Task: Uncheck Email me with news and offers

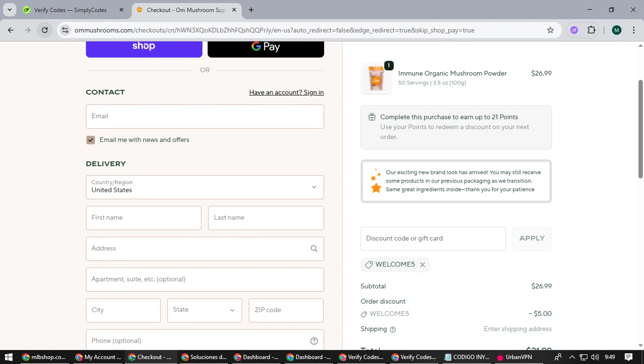Action: tap(91, 140)
